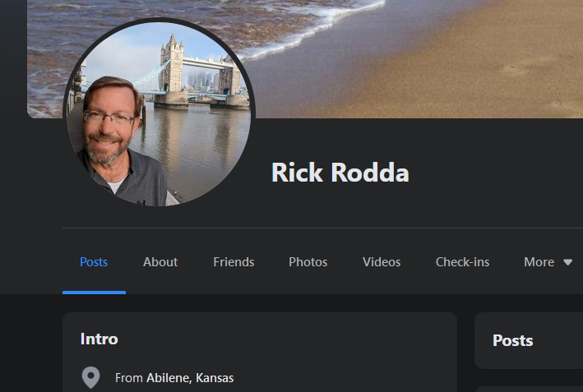Expand the More tab menu
The width and height of the screenshot is (583, 392).
click(539, 262)
